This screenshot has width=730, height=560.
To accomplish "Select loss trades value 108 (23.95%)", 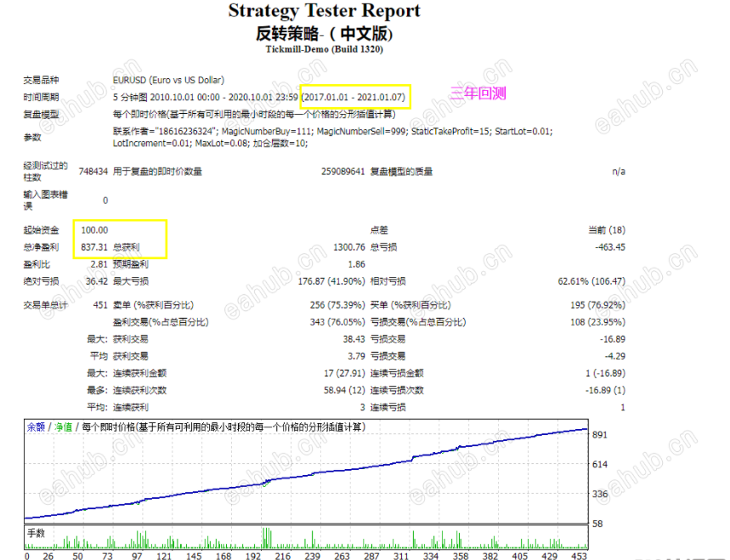I will [597, 322].
